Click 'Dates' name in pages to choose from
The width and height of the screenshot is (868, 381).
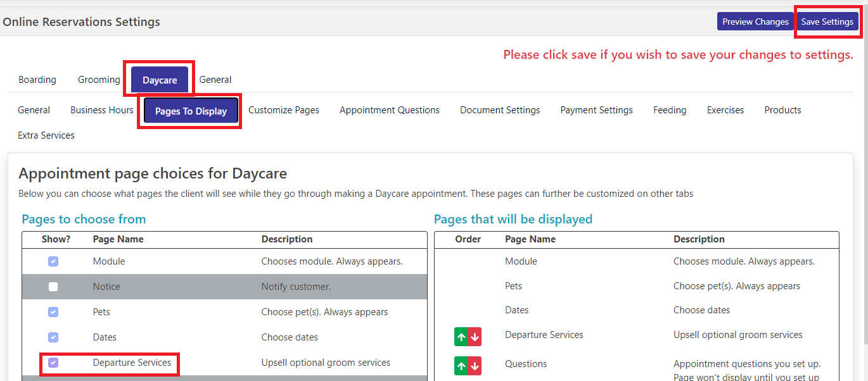coord(105,337)
